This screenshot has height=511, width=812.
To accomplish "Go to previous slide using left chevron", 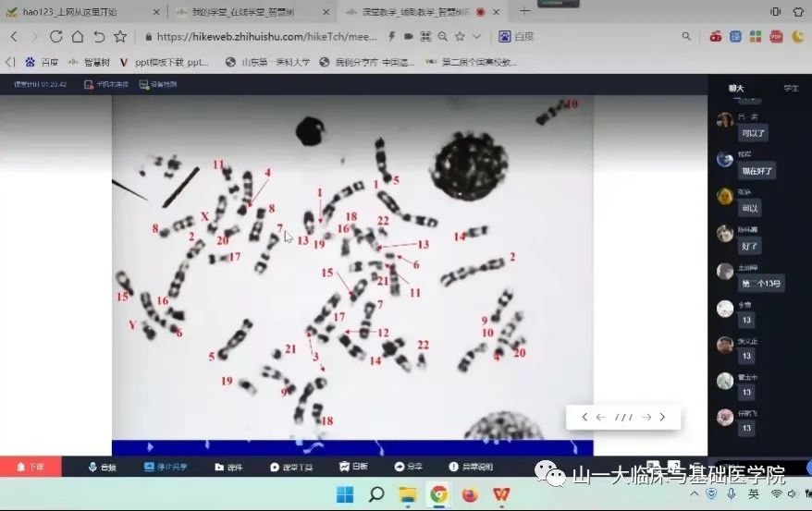I will (x=584, y=417).
